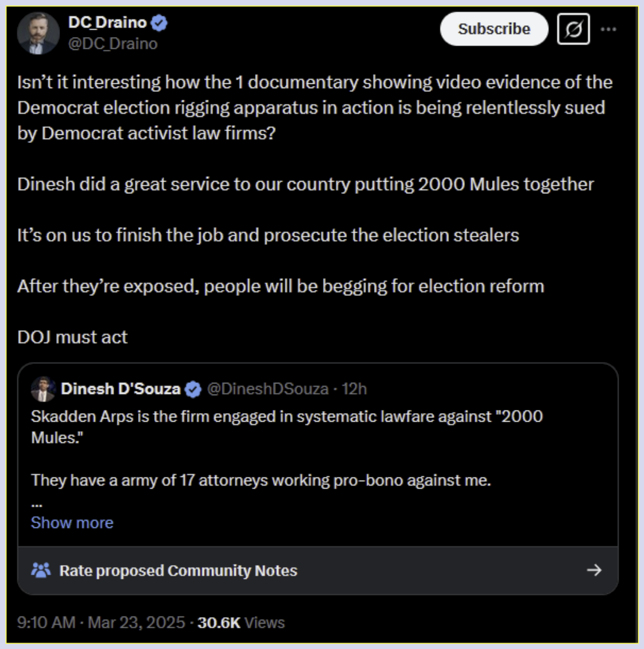Click the Community Notes people icon

tap(41, 570)
